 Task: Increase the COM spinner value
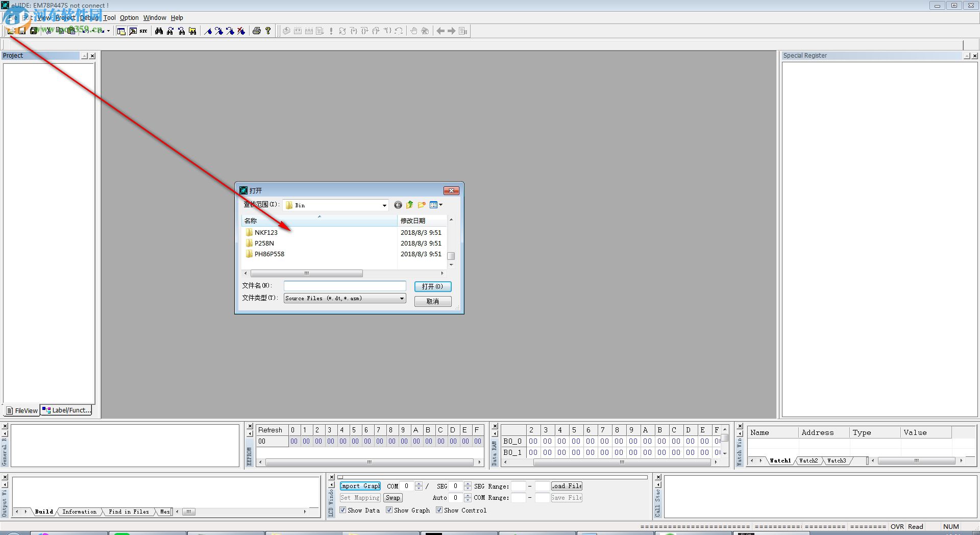pos(419,484)
